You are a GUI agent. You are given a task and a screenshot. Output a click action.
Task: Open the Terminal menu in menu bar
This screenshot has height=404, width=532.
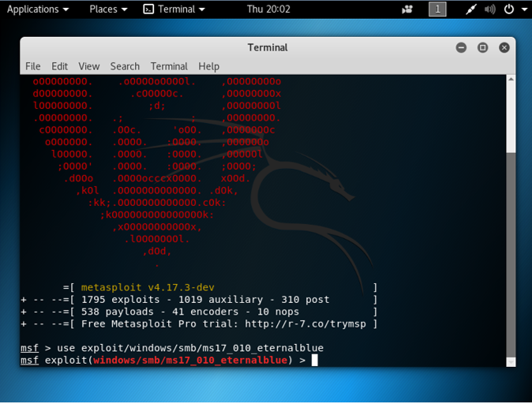pos(169,66)
